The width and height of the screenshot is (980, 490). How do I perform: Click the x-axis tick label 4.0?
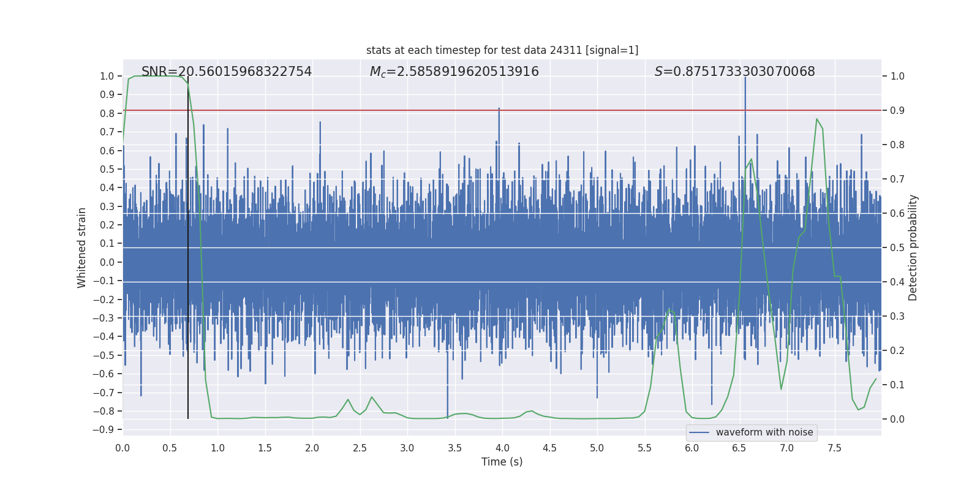(502, 448)
